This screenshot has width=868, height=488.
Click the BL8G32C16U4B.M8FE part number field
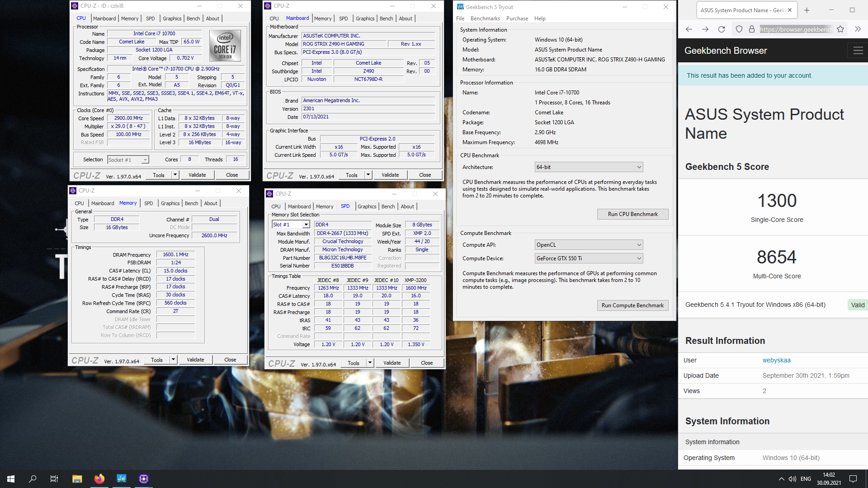point(343,258)
